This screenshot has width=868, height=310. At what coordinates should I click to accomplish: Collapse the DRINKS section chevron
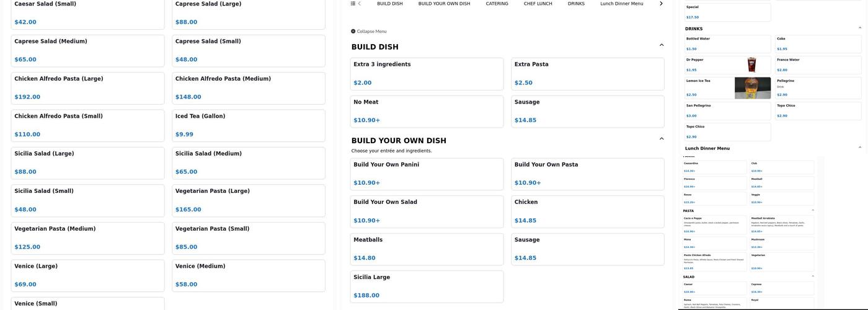(x=859, y=28)
